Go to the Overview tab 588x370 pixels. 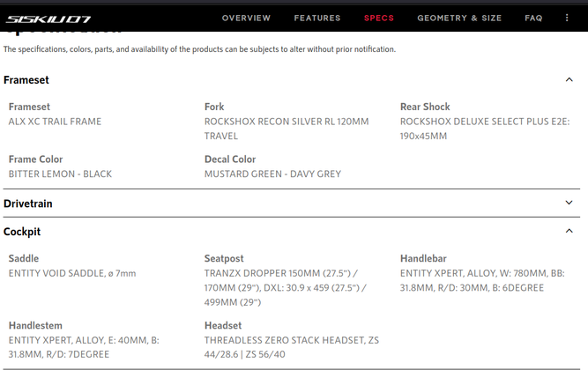pos(246,18)
